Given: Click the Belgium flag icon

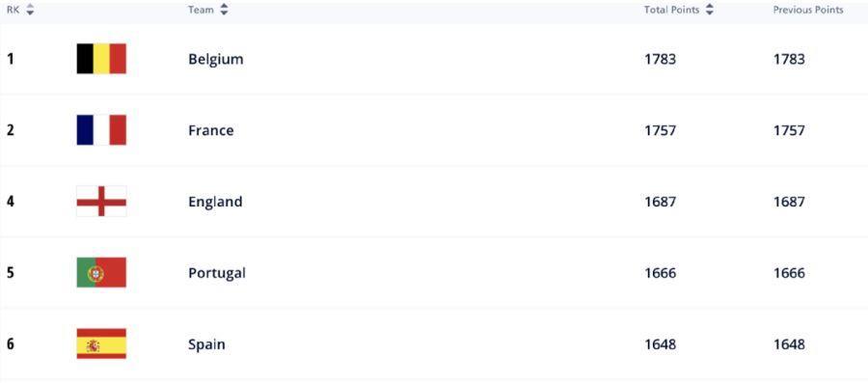Looking at the screenshot, I should (101, 59).
